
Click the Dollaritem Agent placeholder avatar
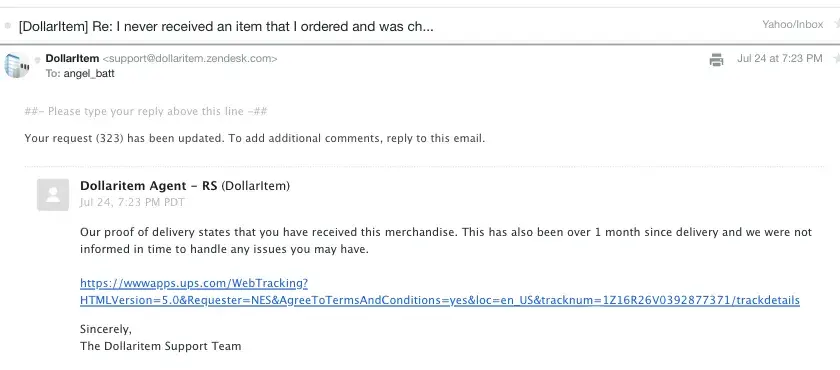click(53, 194)
